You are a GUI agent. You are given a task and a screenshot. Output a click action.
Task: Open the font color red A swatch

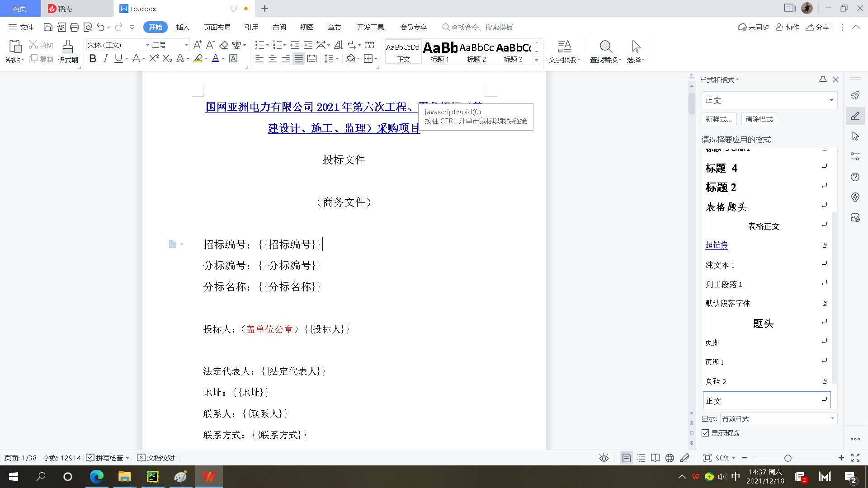(x=216, y=58)
